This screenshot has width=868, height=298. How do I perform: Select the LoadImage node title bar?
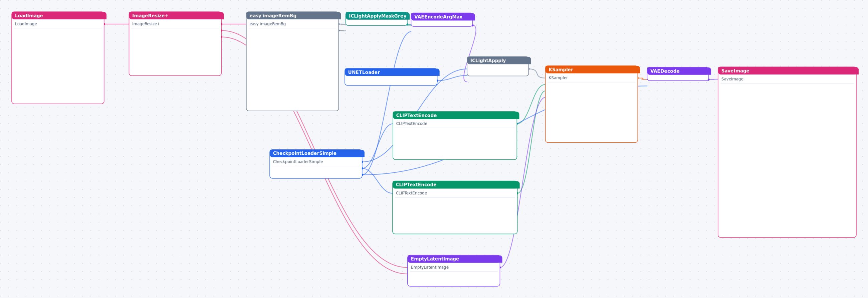pos(59,15)
